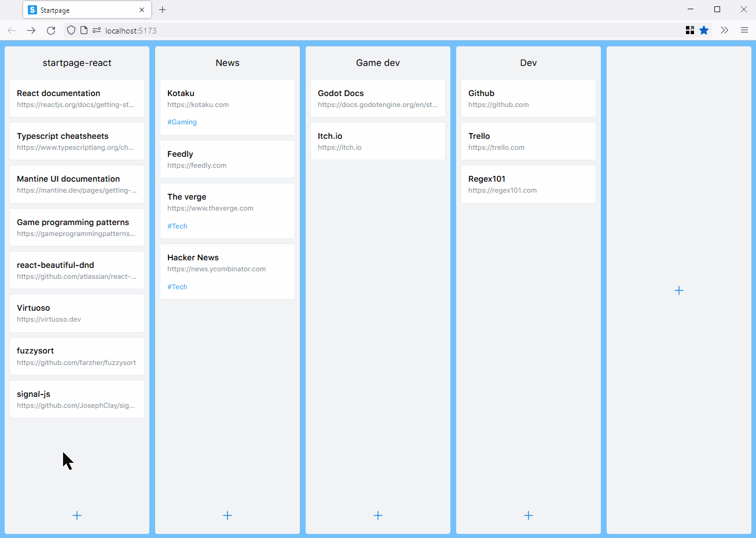This screenshot has width=756, height=538.
Task: Click the https://feedly.com URL text
Action: [197, 165]
